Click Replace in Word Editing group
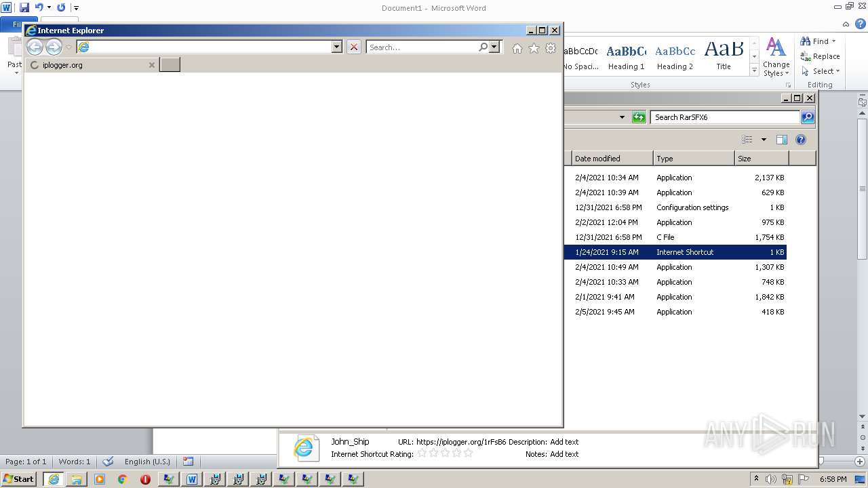Image resolution: width=868 pixels, height=488 pixels. (820, 56)
